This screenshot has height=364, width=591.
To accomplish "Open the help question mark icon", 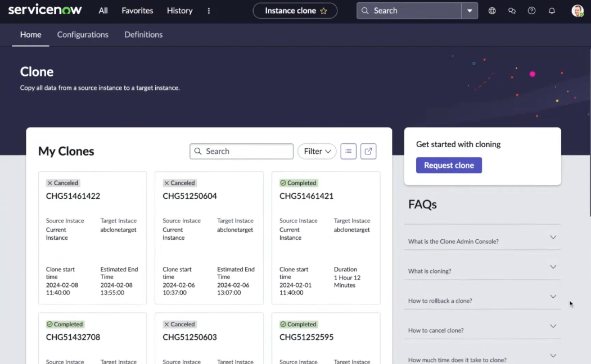I will [x=531, y=11].
